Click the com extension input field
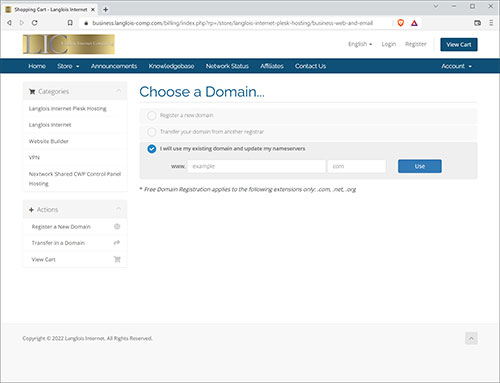 [357, 166]
